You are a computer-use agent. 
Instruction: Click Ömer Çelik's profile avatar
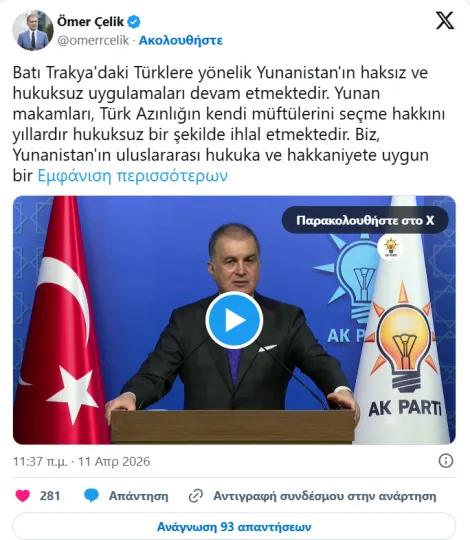point(33,30)
